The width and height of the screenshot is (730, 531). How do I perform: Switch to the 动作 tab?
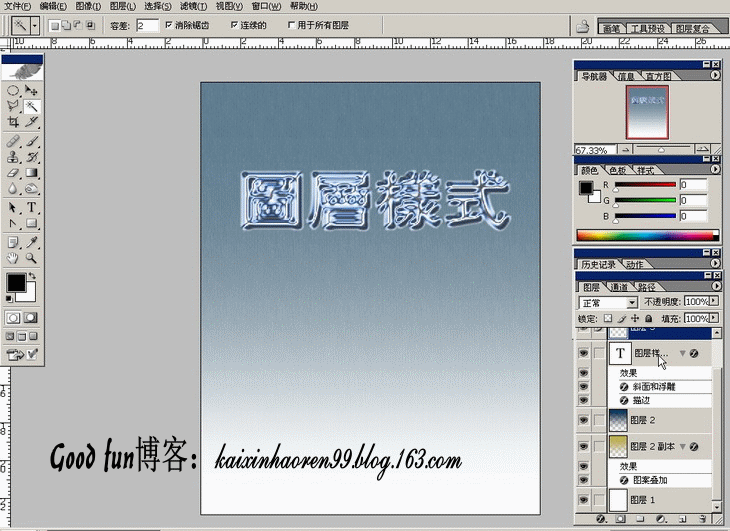pyautogui.click(x=635, y=264)
